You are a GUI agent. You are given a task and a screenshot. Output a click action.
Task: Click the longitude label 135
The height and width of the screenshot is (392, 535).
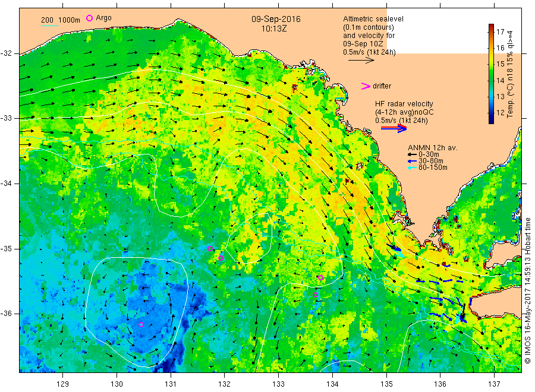(x=386, y=384)
